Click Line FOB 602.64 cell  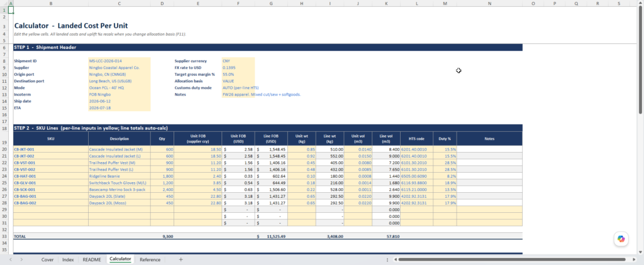pyautogui.click(x=271, y=176)
